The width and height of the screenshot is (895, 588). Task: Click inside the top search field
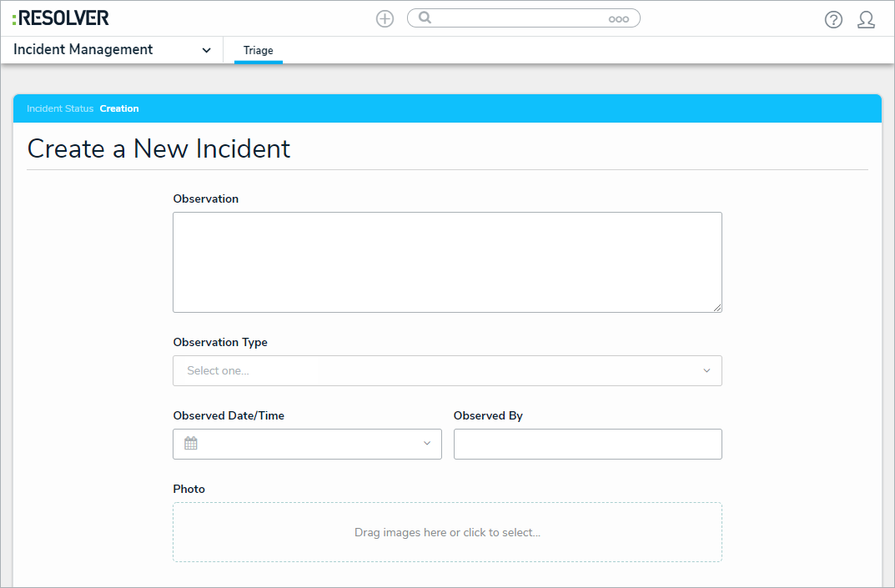pyautogui.click(x=523, y=18)
